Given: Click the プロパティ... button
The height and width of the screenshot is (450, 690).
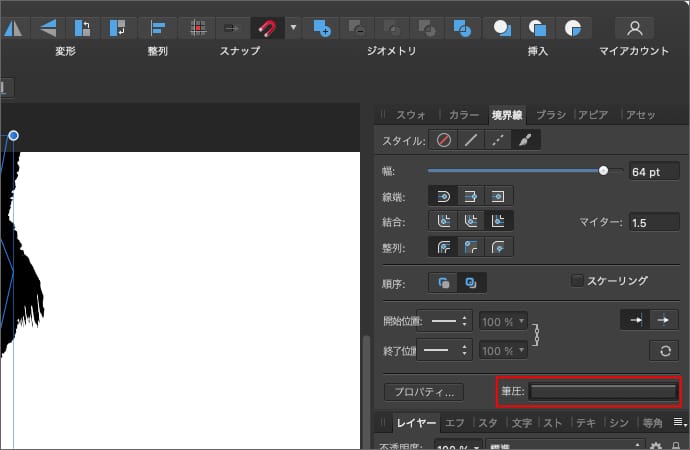Looking at the screenshot, I should pyautogui.click(x=425, y=392).
